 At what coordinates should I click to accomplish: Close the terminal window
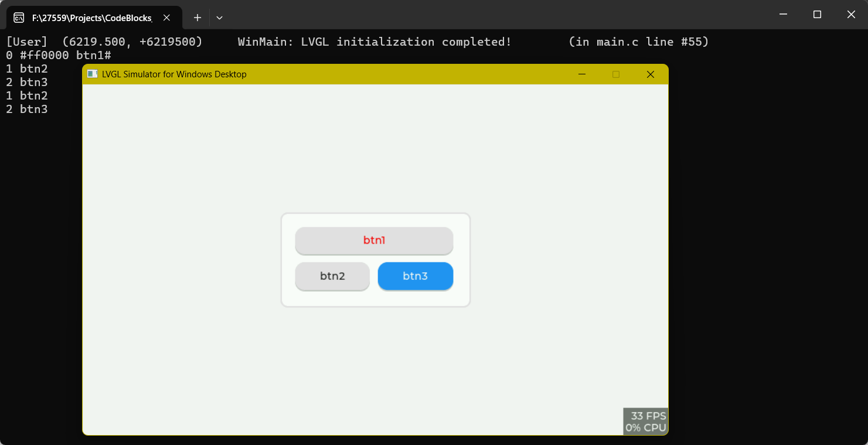[x=851, y=15]
